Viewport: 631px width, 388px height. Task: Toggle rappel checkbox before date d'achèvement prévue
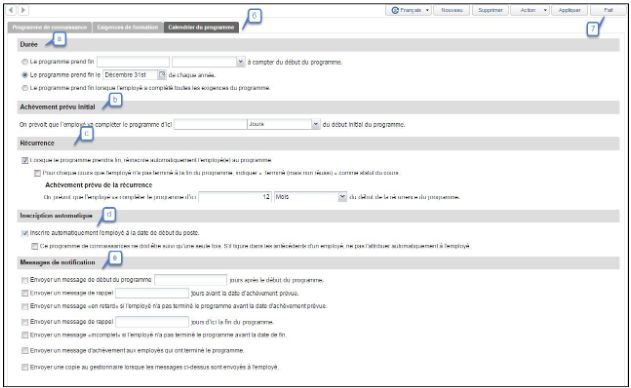point(25,293)
